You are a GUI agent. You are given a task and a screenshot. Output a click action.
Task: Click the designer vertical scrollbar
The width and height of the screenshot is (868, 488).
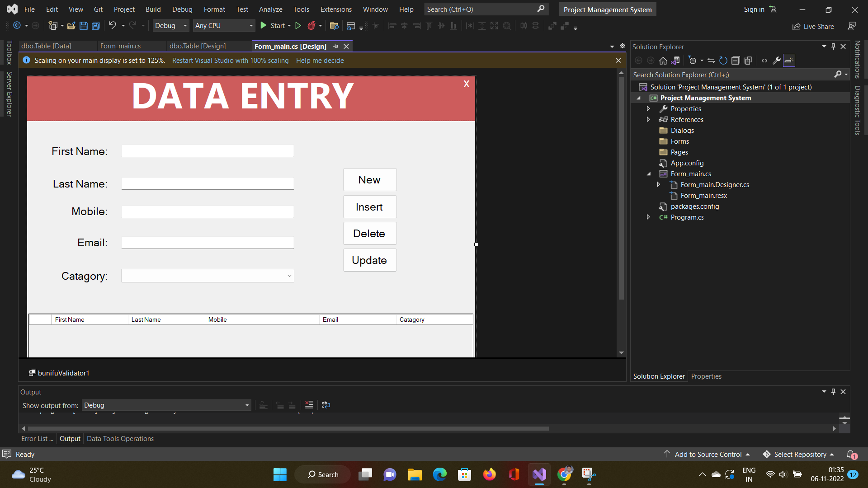(621, 188)
